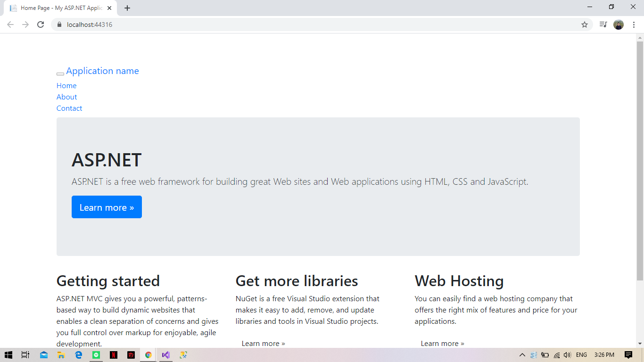Click the blue Learn more button
Viewport: 644px width, 362px height.
click(107, 207)
